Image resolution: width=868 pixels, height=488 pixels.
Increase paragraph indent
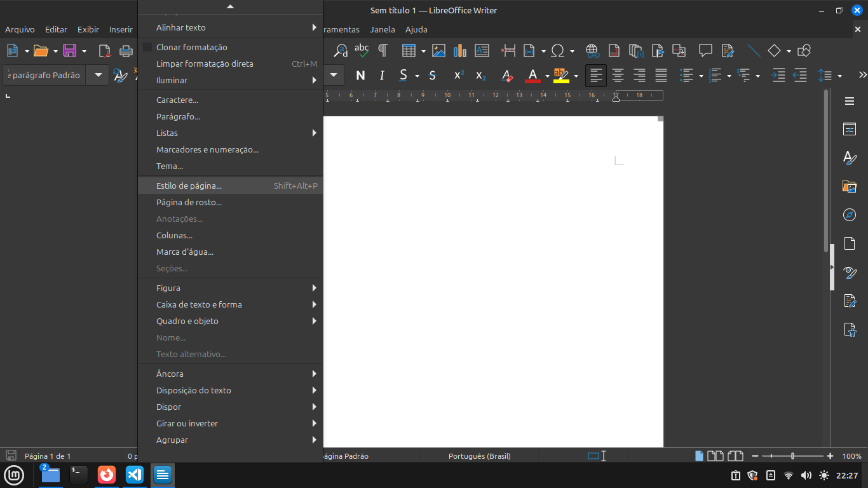pyautogui.click(x=778, y=76)
